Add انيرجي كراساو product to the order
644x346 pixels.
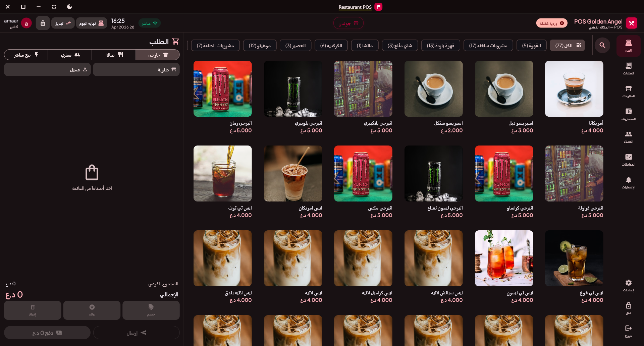coord(504,182)
